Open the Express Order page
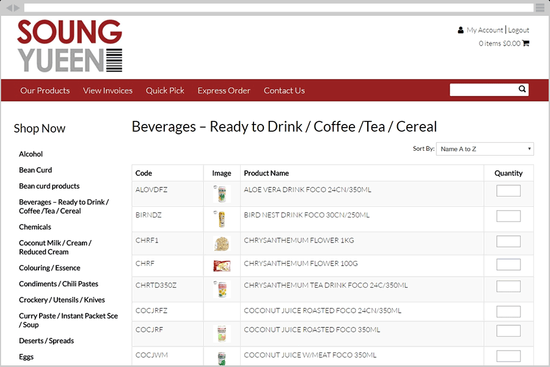Image resolution: width=550 pixels, height=367 pixels. (x=224, y=91)
